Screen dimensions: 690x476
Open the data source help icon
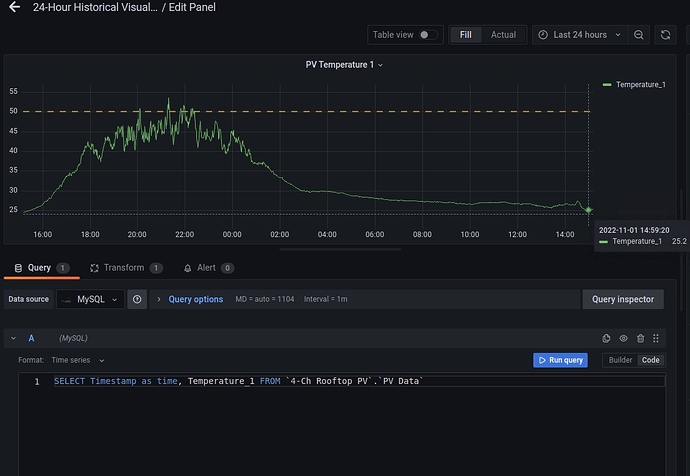coord(137,299)
